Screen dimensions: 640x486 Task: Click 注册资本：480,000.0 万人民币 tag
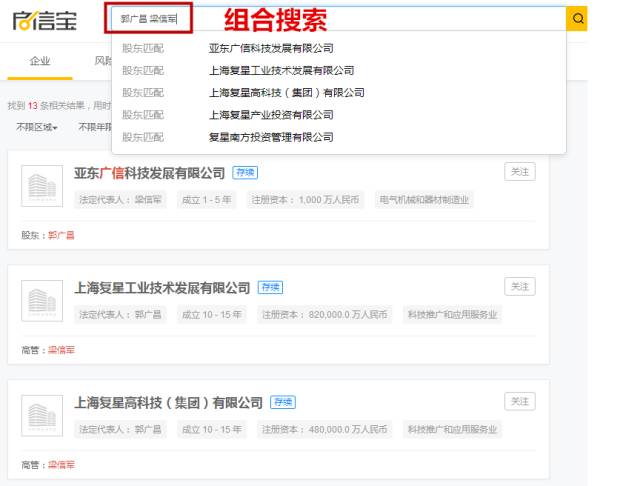tap(324, 429)
